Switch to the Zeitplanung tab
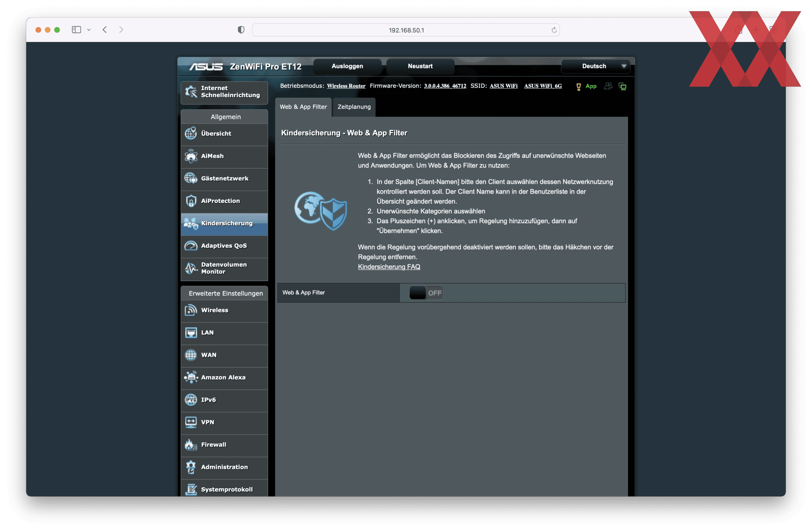Image resolution: width=812 pixels, height=531 pixels. pos(354,107)
